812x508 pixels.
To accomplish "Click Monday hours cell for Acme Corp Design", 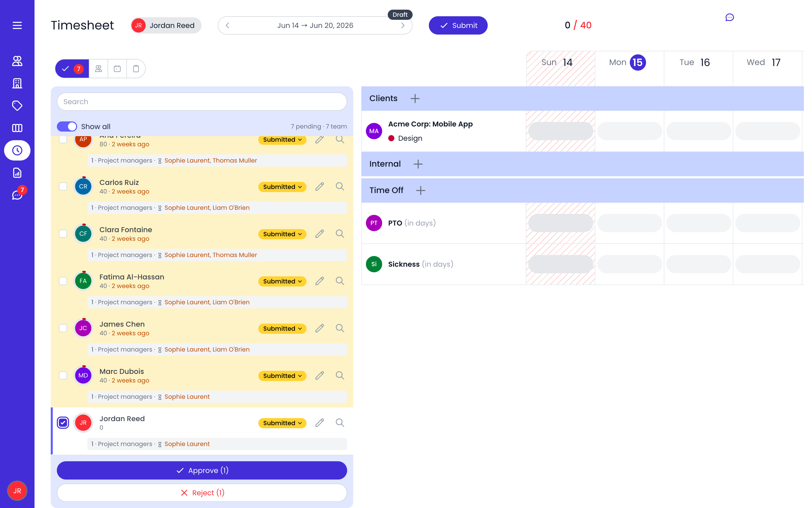I will pos(630,131).
